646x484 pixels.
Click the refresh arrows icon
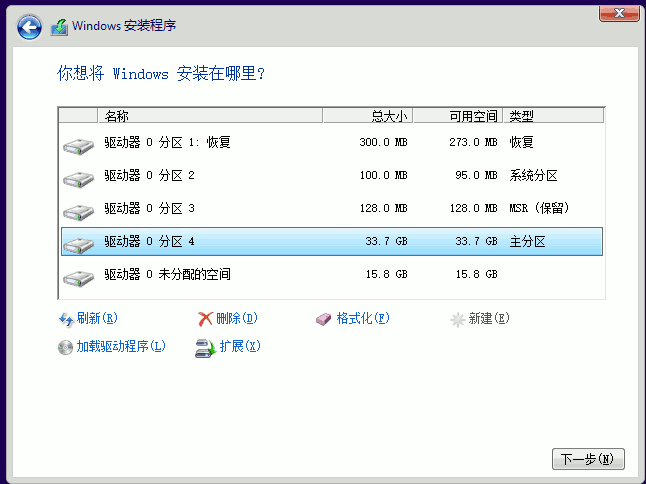[x=66, y=319]
